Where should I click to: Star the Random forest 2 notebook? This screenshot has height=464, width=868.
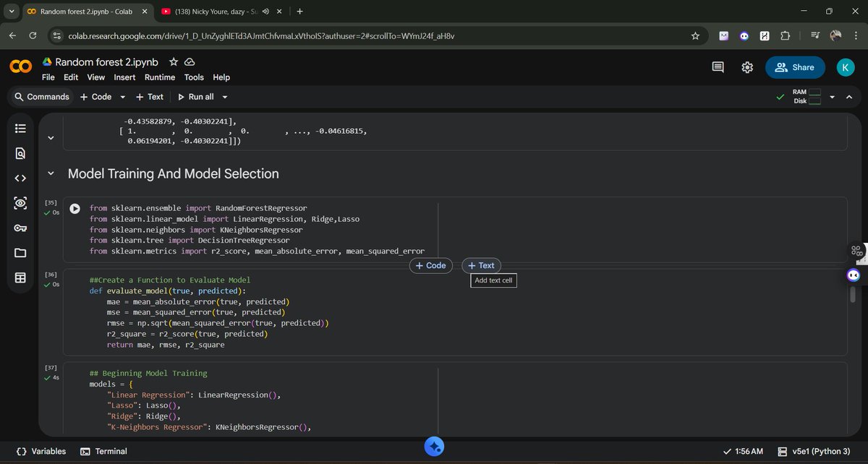click(x=174, y=62)
